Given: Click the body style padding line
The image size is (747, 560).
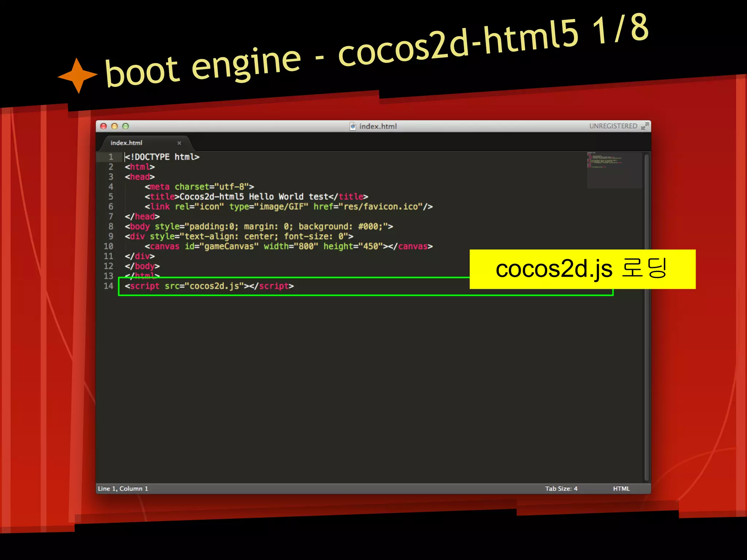Looking at the screenshot, I should point(259,227).
